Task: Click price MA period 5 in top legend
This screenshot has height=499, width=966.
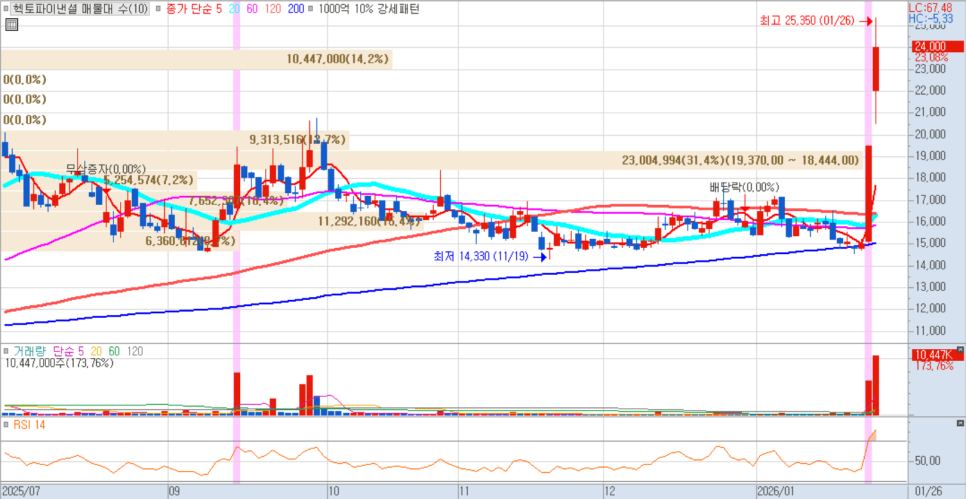Action: [221, 9]
